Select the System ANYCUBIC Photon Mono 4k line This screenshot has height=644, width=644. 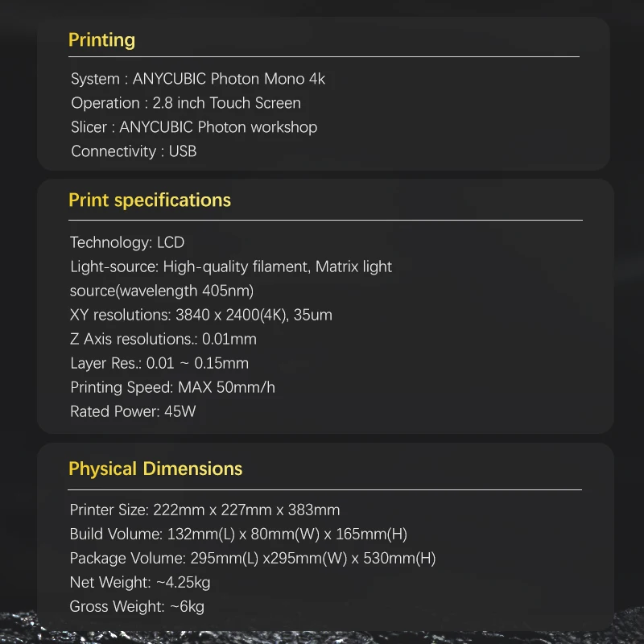pyautogui.click(x=198, y=79)
